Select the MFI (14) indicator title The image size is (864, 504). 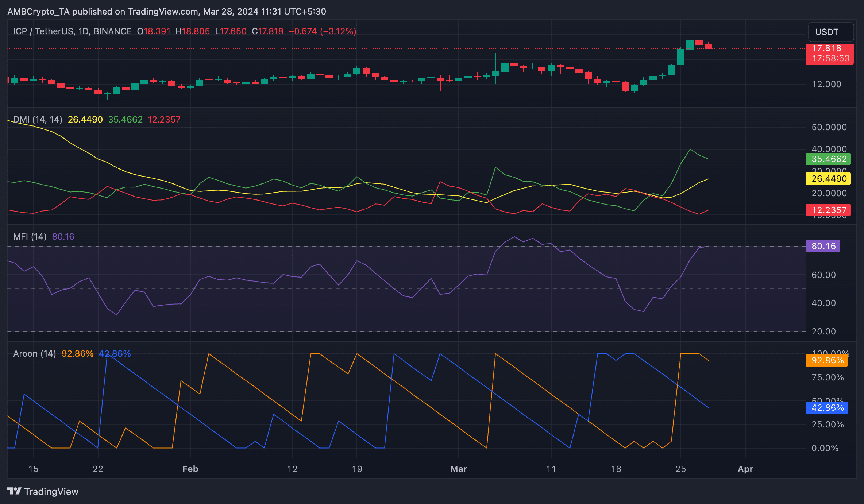30,237
